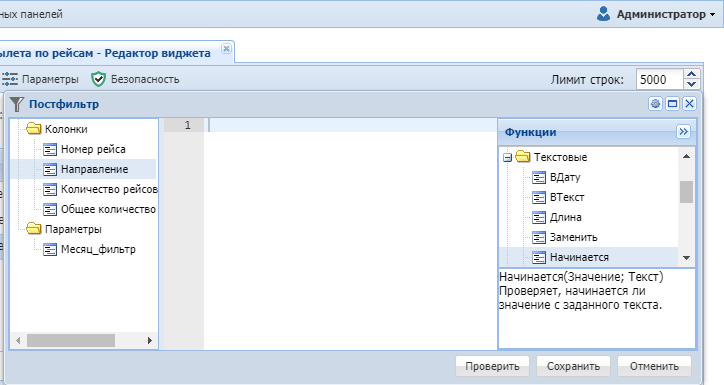Decrease the Лимит строк value

point(691,84)
